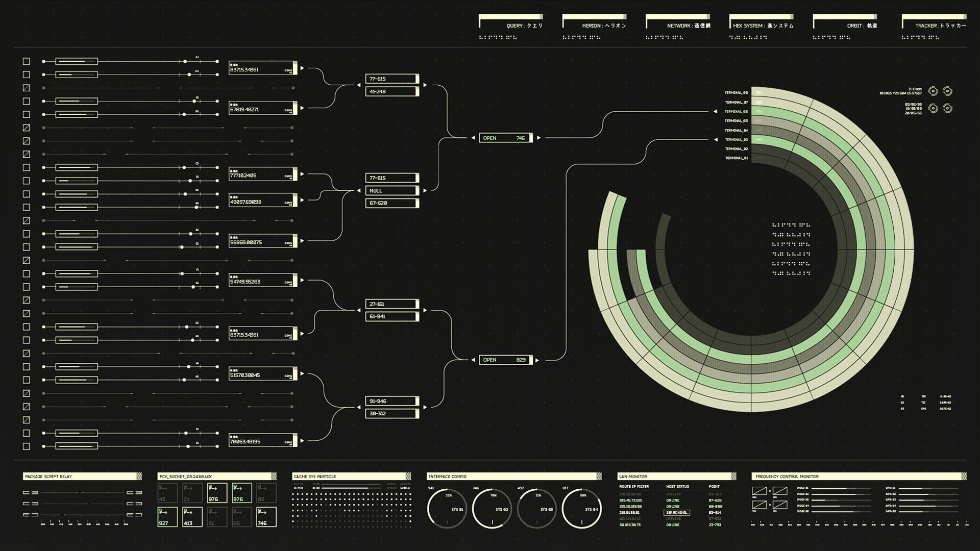Click the OPEN 829 node button
Viewport: 980px width, 551px height.
coord(506,360)
